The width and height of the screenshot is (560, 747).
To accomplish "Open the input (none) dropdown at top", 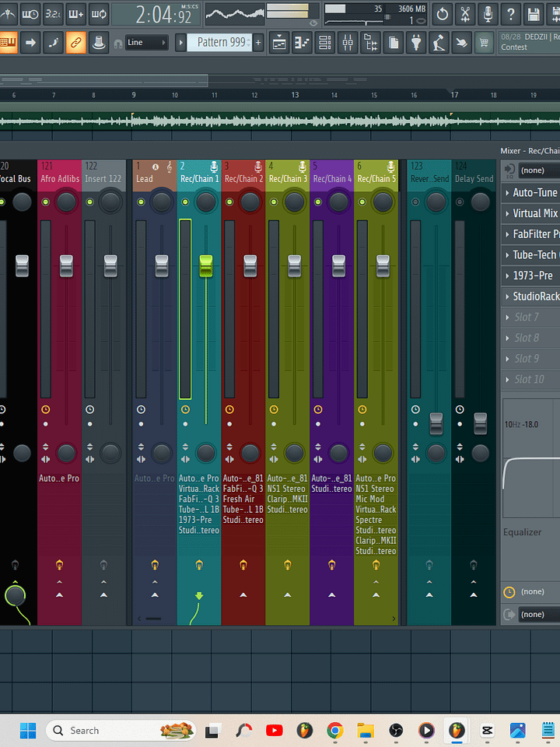I will click(x=537, y=170).
